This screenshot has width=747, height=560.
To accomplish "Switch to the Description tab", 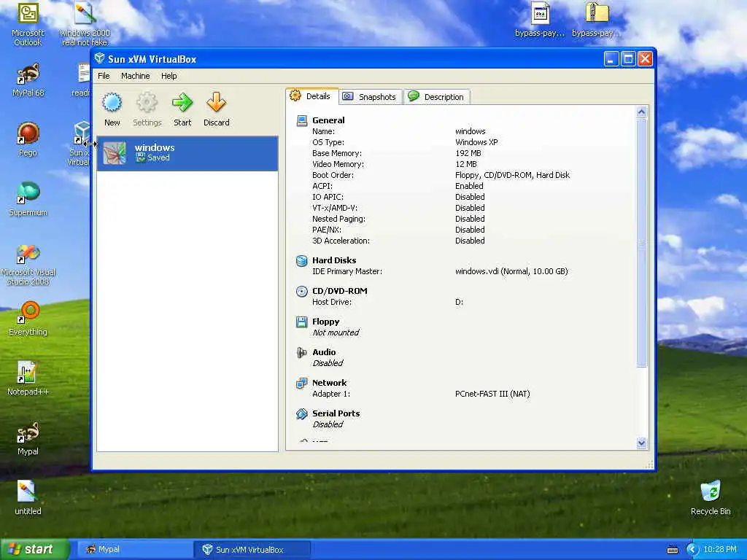I will (437, 97).
